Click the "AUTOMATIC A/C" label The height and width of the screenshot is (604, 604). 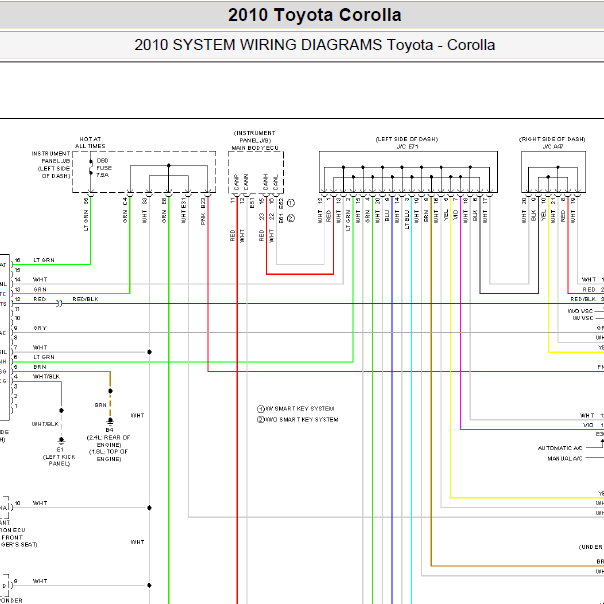tap(560, 448)
